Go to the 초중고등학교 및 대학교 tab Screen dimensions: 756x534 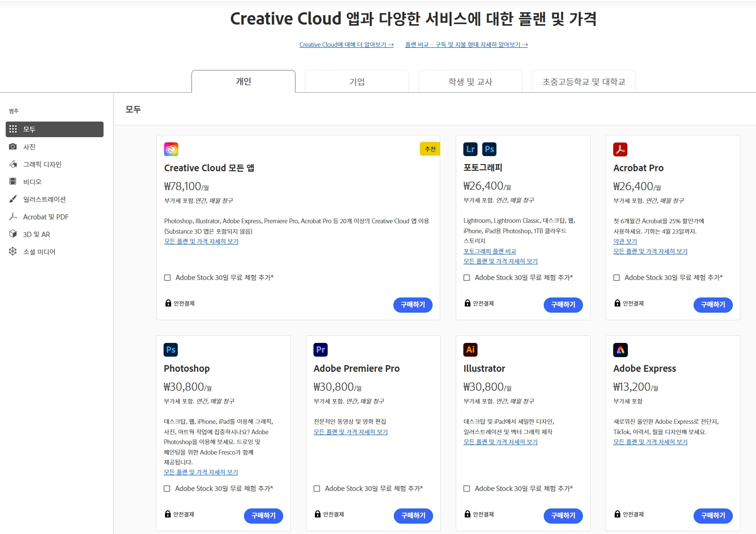click(584, 81)
